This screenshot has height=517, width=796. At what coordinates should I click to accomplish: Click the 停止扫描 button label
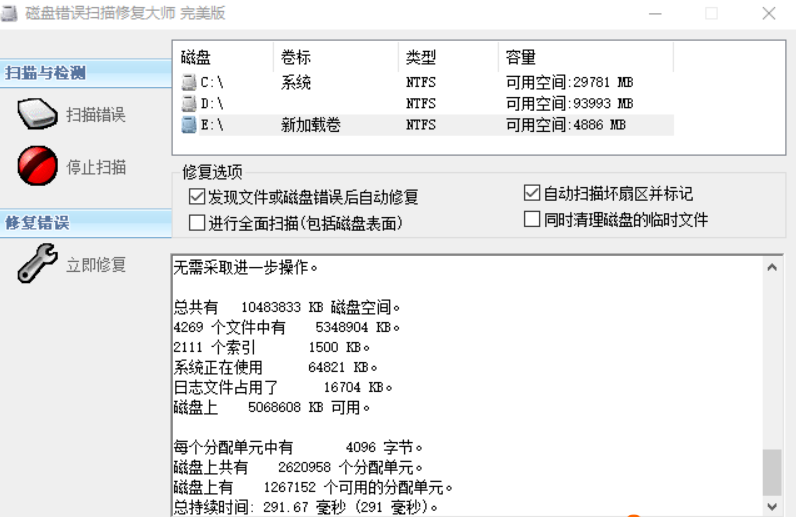[96, 167]
